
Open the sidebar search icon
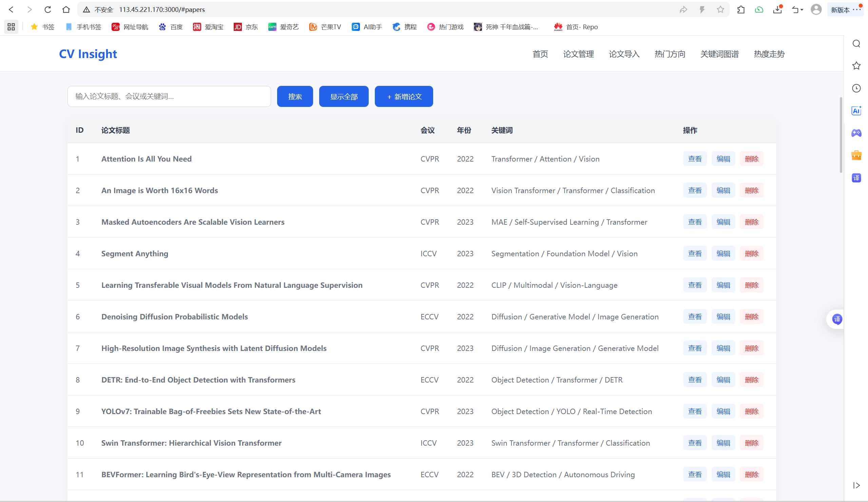[x=856, y=43]
